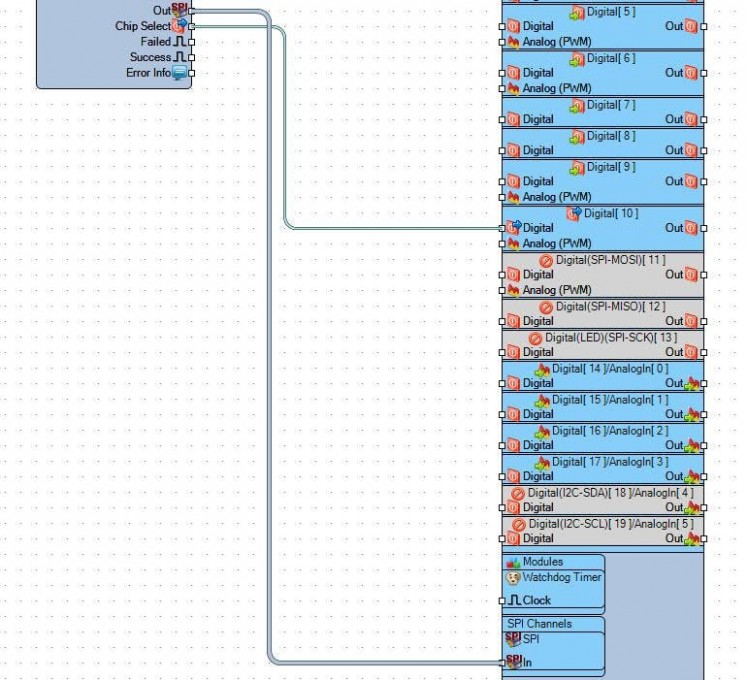Click the Digital(SPI-MOSI)[ 11 ] label
The image size is (748, 680).
(611, 260)
